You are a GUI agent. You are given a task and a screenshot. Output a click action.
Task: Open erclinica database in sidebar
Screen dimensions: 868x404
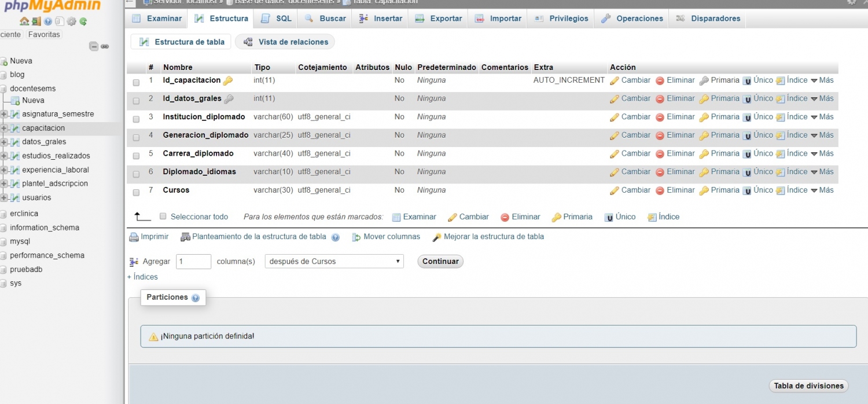point(24,214)
